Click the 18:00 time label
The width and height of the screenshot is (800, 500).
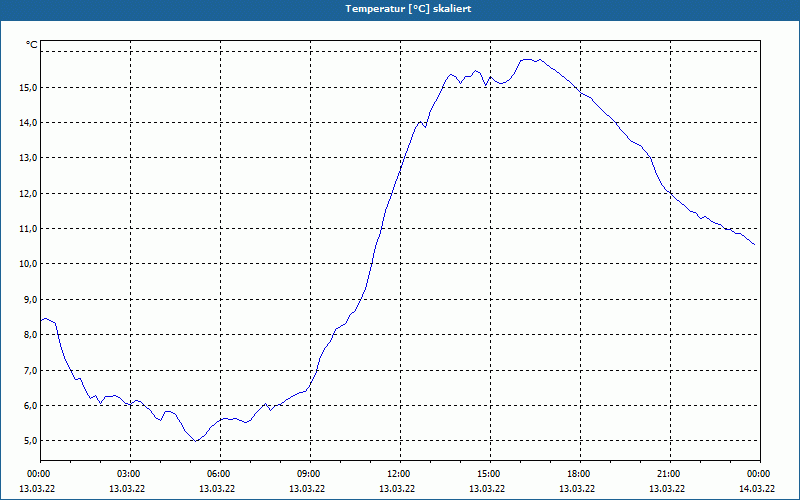(x=580, y=474)
